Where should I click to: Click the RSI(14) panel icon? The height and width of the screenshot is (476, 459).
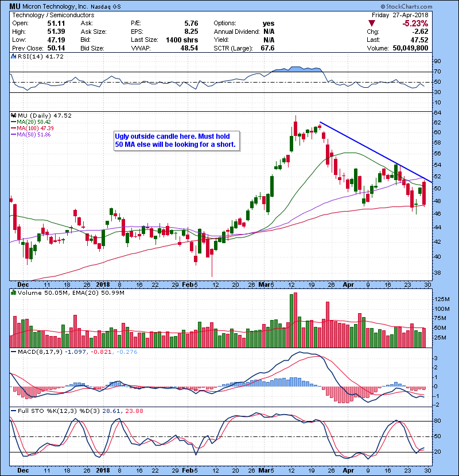pos(13,56)
